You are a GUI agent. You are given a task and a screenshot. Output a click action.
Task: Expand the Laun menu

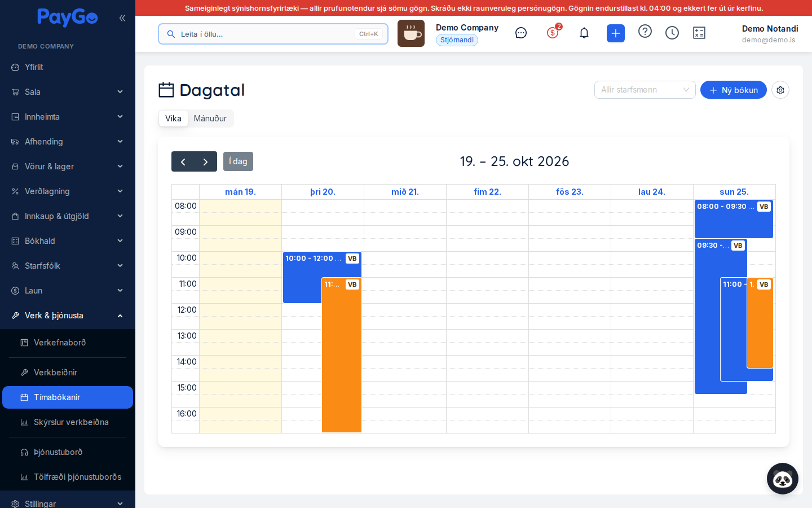68,291
